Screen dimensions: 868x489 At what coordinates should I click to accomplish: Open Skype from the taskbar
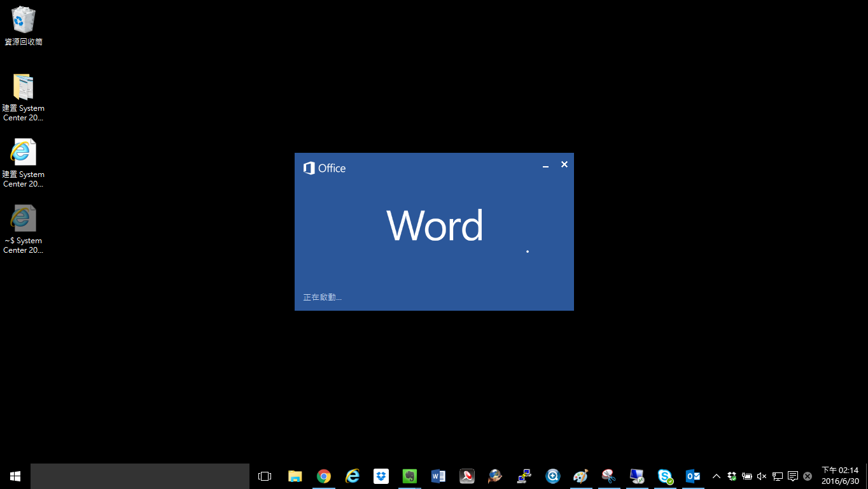pos(666,476)
